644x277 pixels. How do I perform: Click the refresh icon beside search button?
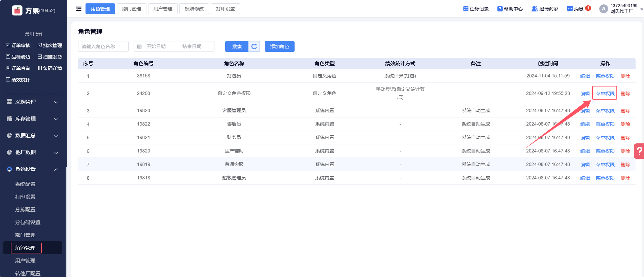(x=254, y=46)
